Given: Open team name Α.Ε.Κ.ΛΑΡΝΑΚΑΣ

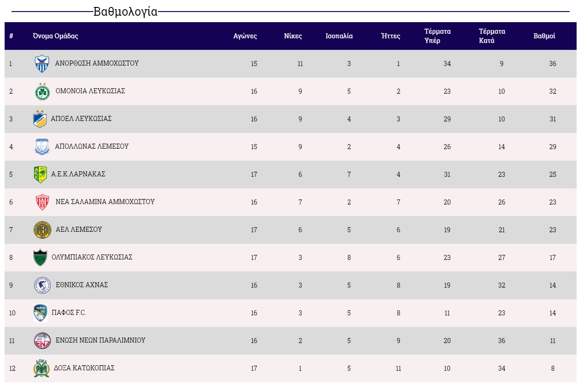Looking at the screenshot, I should tap(79, 174).
